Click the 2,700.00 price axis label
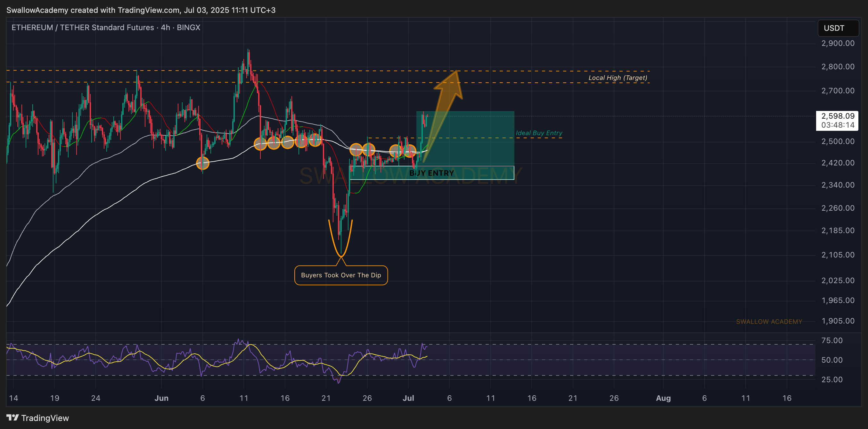Screen dimensions: 868x429 tap(838, 91)
